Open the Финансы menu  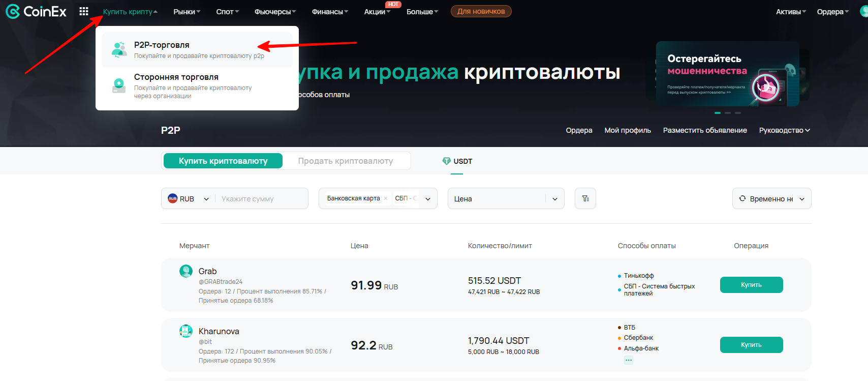click(330, 12)
